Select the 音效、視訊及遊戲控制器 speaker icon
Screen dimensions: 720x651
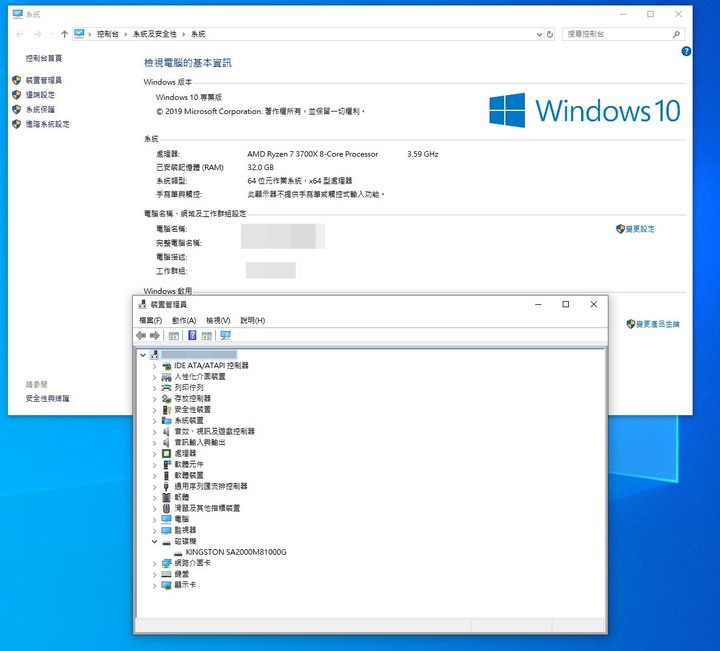tap(166, 432)
